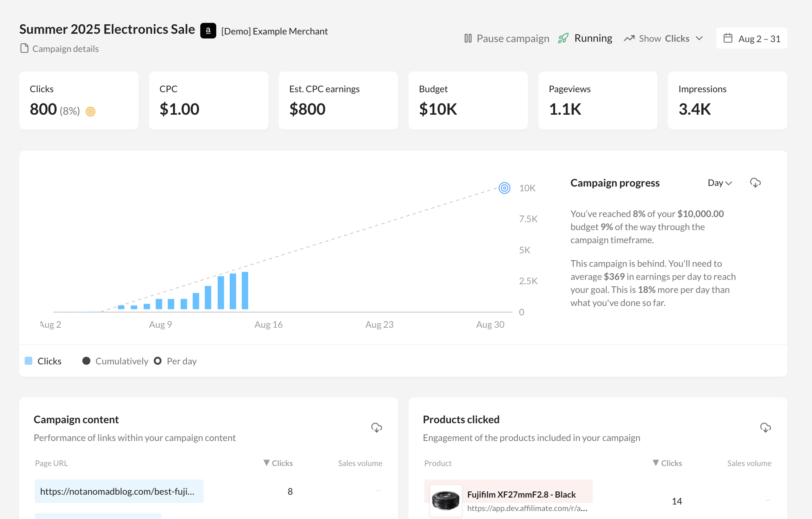
Task: Sort Products clicked by Clicks arrow
Action: [656, 463]
